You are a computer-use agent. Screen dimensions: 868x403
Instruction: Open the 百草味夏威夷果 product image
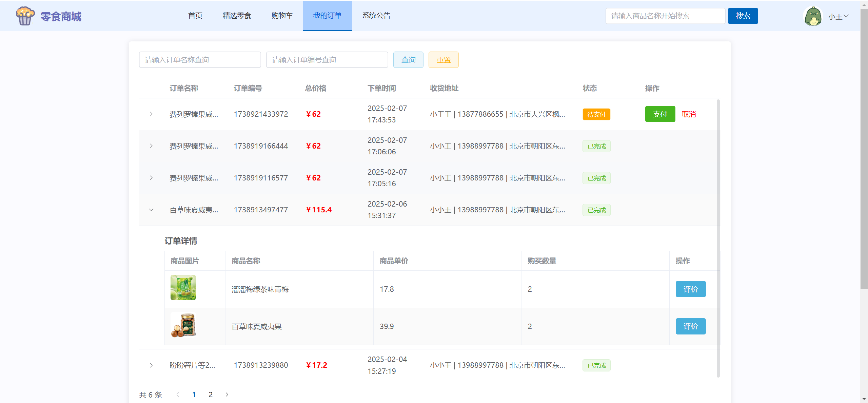(183, 325)
